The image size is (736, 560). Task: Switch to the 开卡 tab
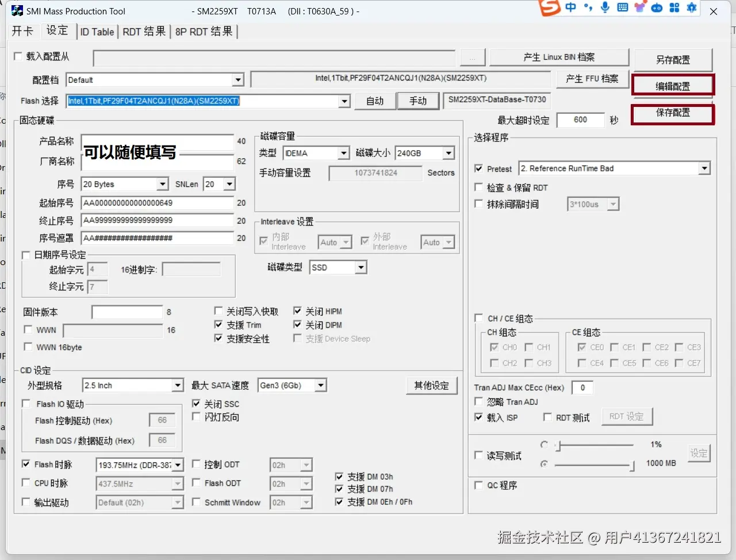click(x=22, y=31)
